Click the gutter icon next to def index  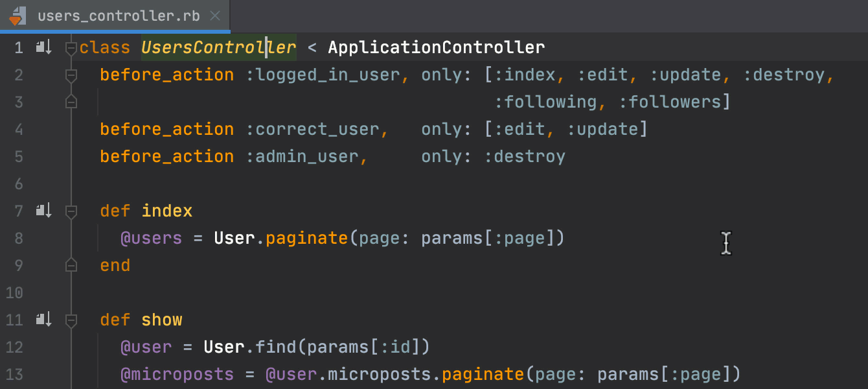tap(43, 211)
